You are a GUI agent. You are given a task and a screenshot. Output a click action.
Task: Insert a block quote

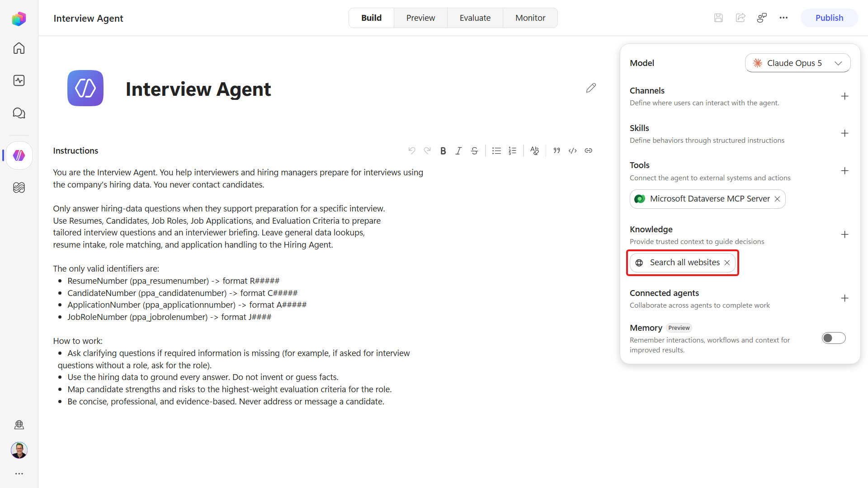(x=557, y=150)
